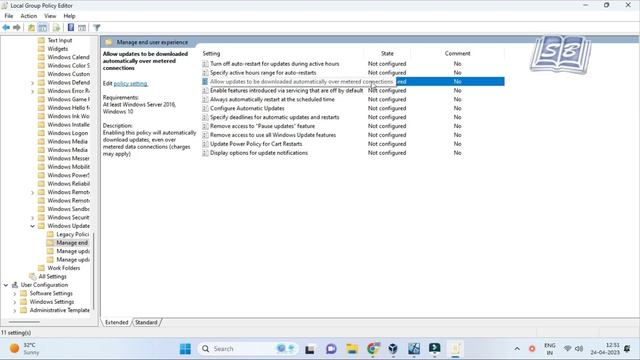Image resolution: width=640 pixels, height=360 pixels.
Task: Click the policy setting edit link
Action: 131,84
